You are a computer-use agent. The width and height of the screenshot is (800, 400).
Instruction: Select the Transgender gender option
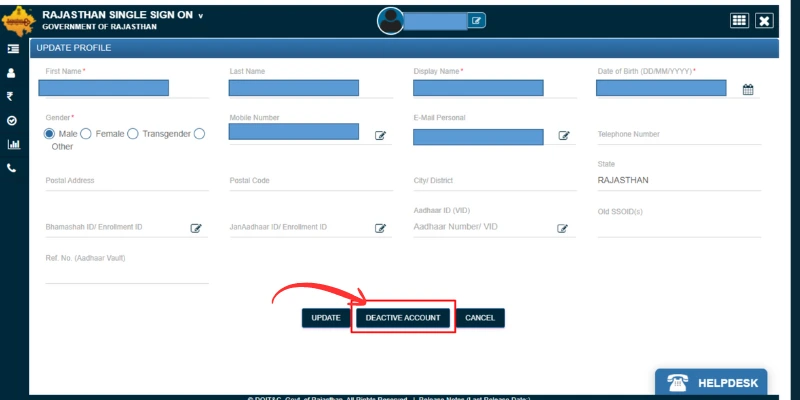133,134
